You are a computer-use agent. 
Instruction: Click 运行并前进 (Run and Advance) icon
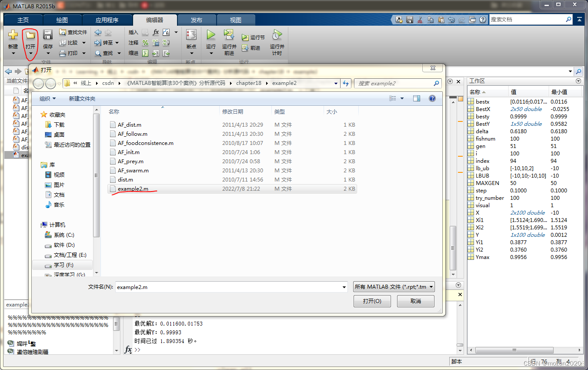click(229, 35)
